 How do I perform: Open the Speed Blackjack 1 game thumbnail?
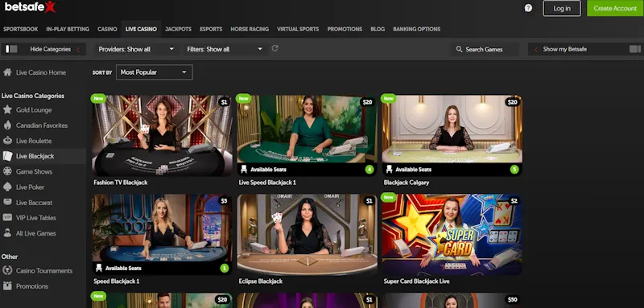[162, 234]
